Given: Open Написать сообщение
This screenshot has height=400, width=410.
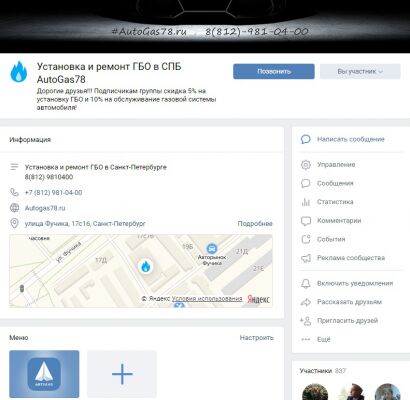Looking at the screenshot, I should (x=351, y=139).
